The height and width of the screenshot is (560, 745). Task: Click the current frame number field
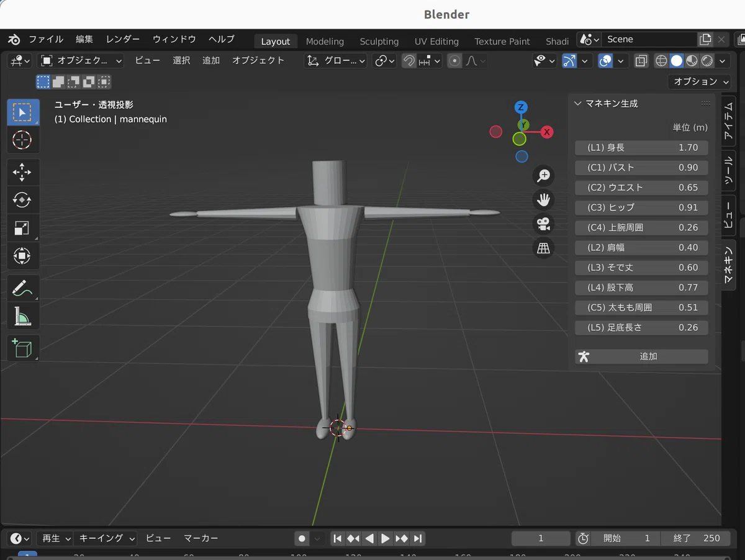[x=541, y=538]
